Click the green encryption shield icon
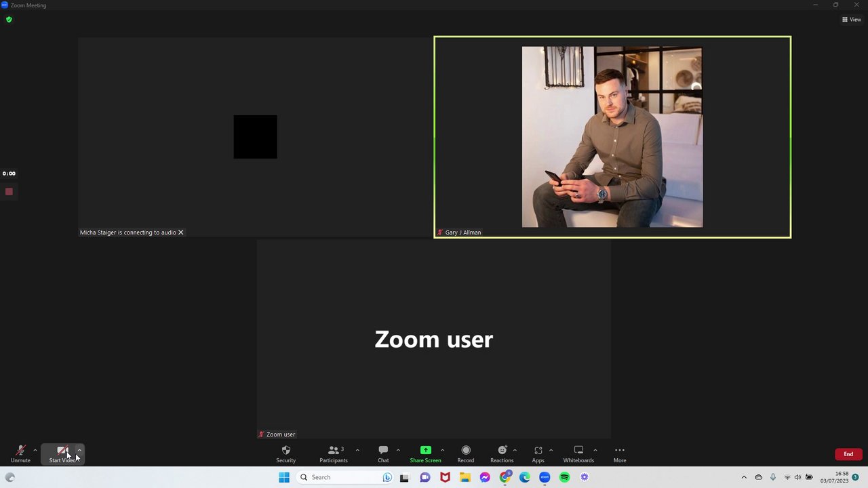 [x=9, y=20]
